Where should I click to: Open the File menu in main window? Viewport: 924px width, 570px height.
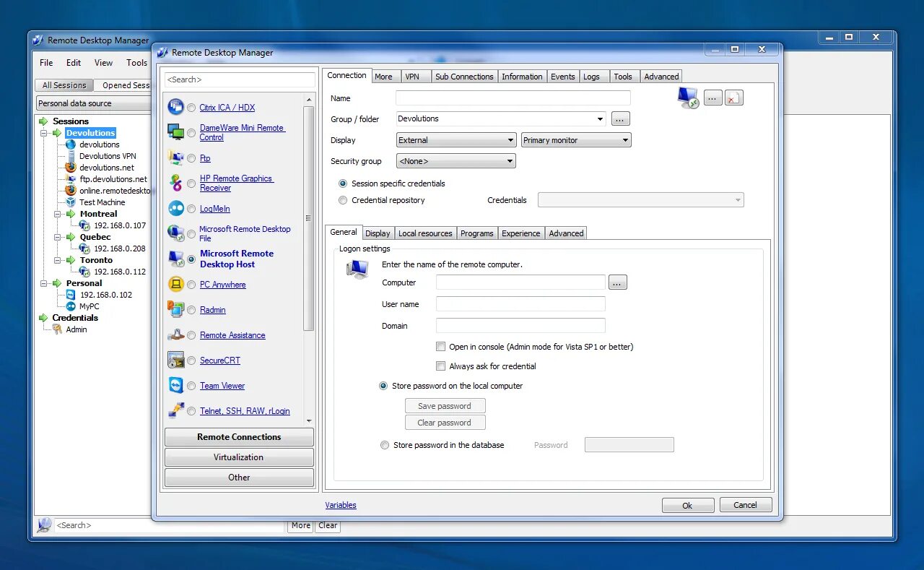(46, 63)
